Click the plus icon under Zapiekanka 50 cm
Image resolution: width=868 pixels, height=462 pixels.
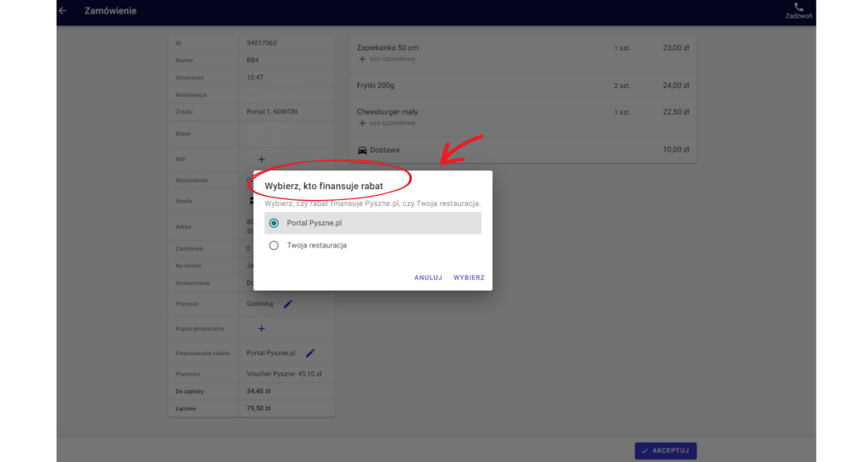[363, 59]
